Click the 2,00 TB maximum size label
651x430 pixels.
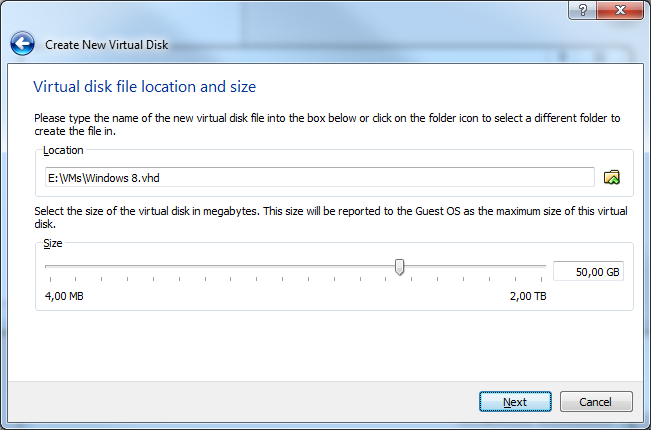coord(528,297)
